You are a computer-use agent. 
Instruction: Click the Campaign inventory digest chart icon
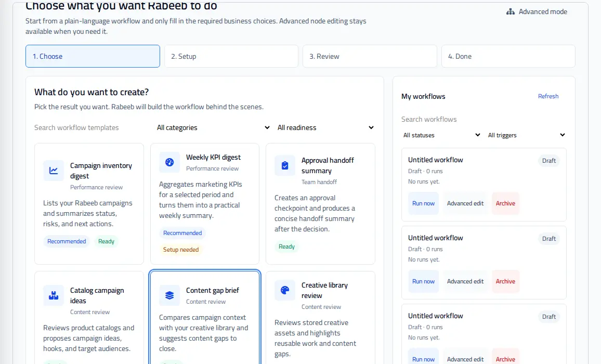pos(53,171)
